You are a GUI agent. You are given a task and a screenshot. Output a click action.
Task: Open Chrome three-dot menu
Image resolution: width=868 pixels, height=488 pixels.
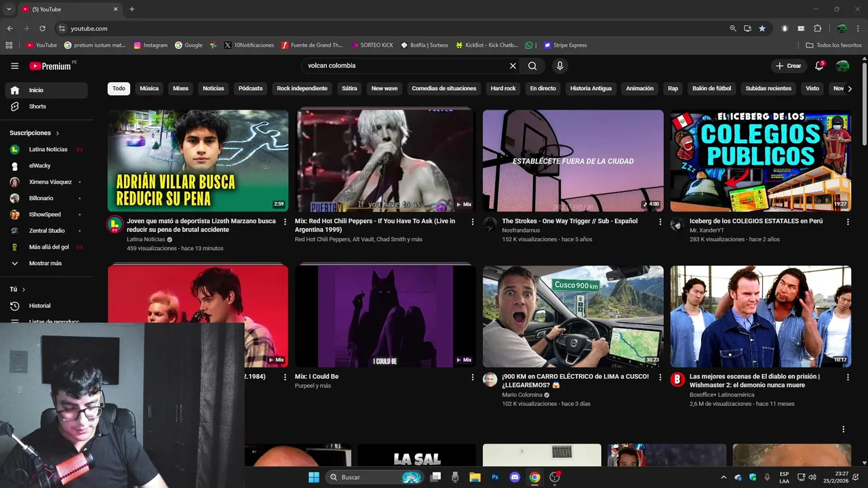click(x=859, y=28)
